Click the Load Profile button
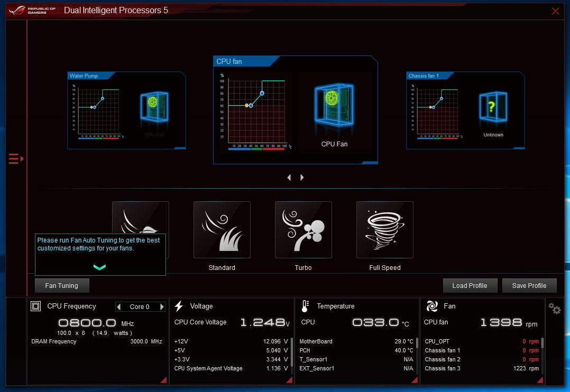 [x=470, y=286]
